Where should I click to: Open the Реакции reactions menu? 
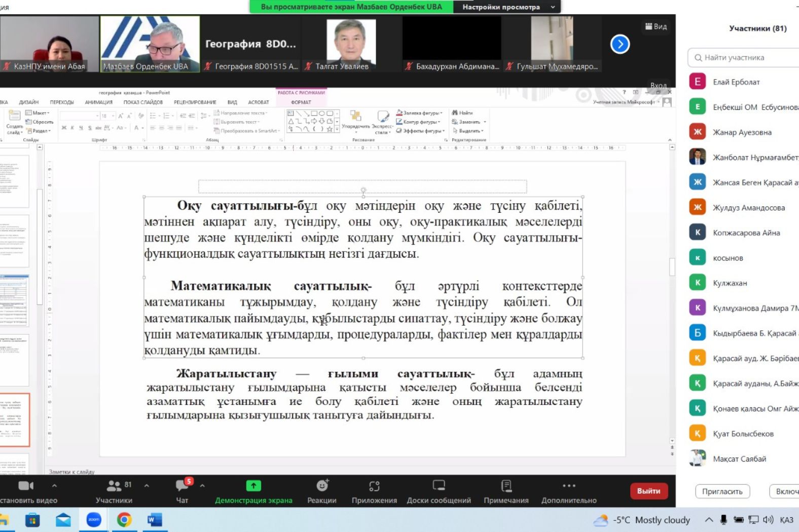(322, 486)
